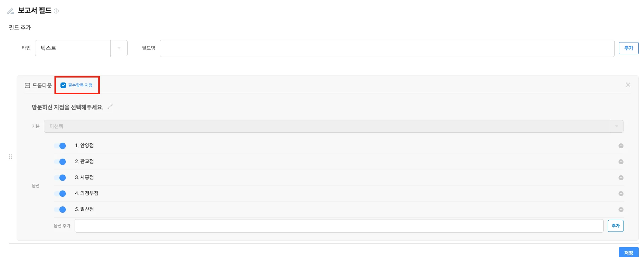Disable the 시흥점 option switch
Screen dimensions: 644x257
click(60, 178)
